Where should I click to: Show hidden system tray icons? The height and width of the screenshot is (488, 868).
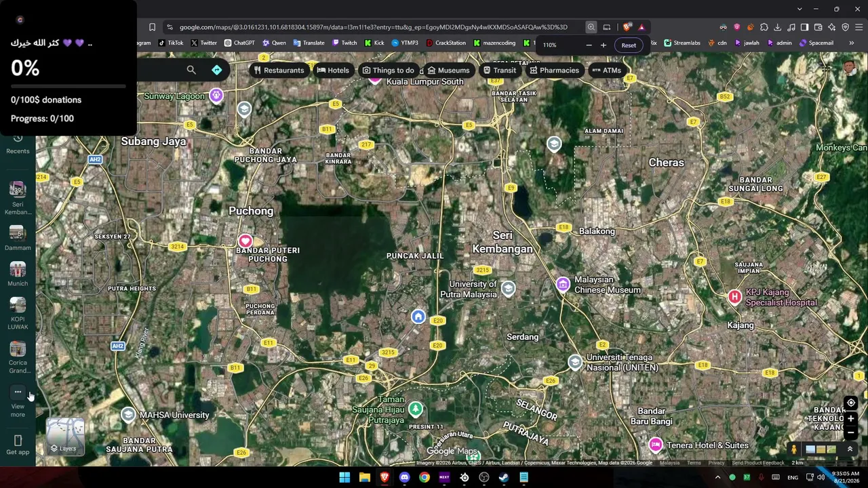pyautogui.click(x=717, y=477)
